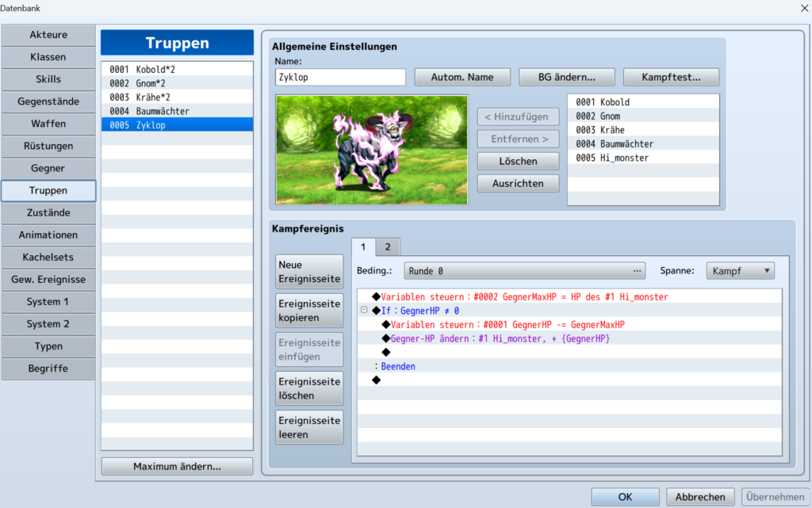812x508 pixels.
Task: Open the BG ändern dialog
Action: tap(566, 77)
